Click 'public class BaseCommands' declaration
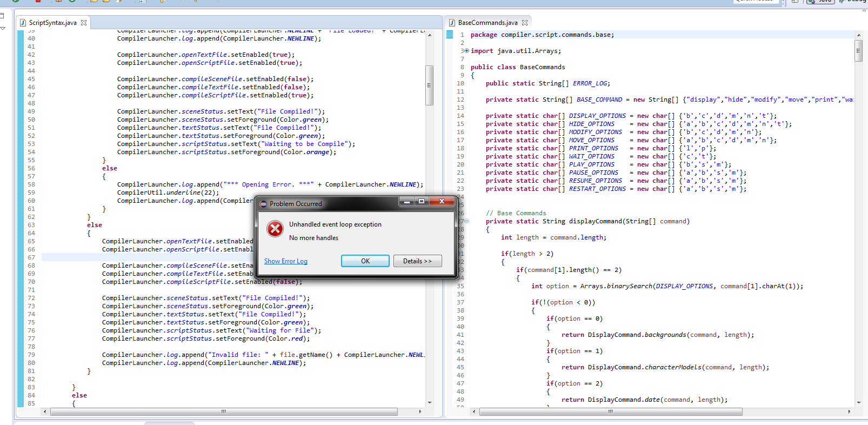 click(518, 67)
